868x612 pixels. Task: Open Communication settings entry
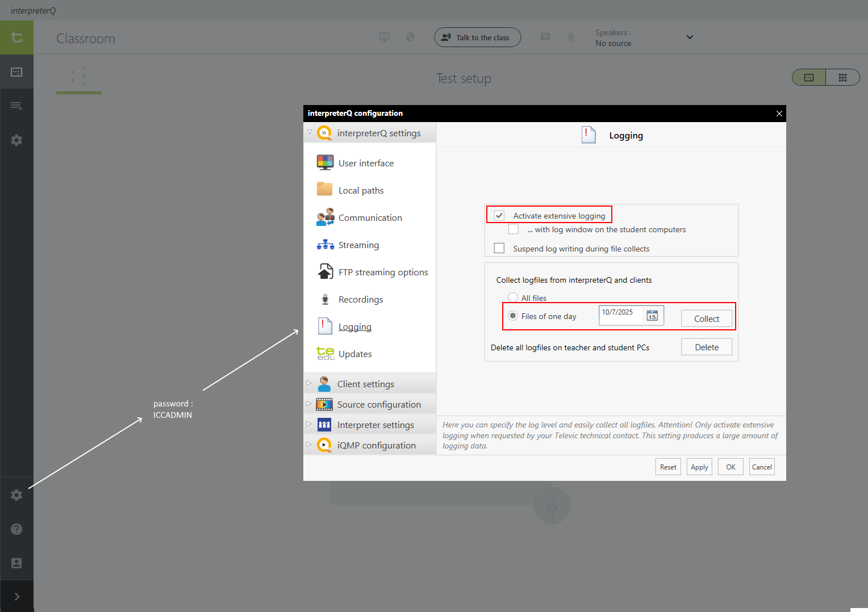coord(370,217)
